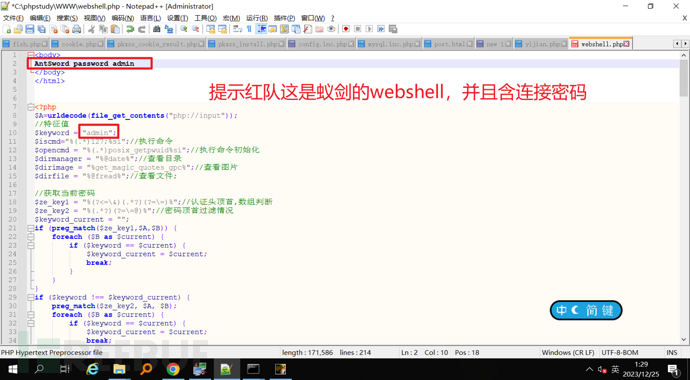This screenshot has width=690, height=380.
Task: Save the current file with the Save icon
Action: click(x=29, y=29)
